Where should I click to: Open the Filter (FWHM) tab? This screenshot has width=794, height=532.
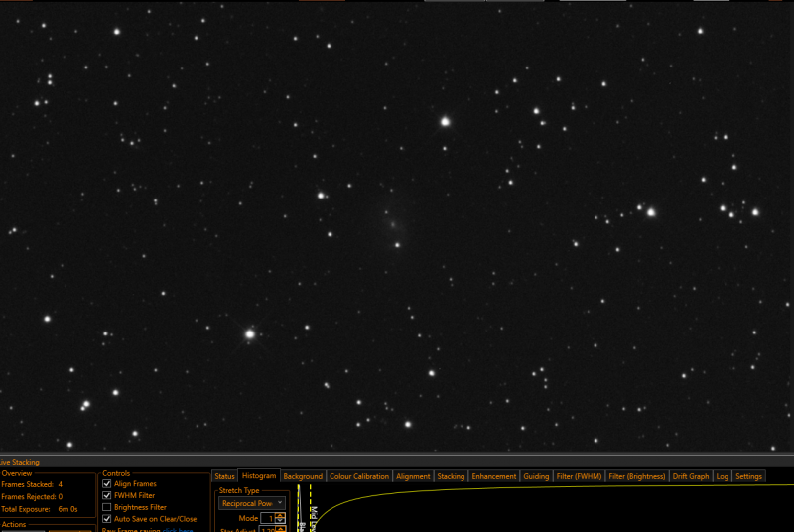point(579,476)
